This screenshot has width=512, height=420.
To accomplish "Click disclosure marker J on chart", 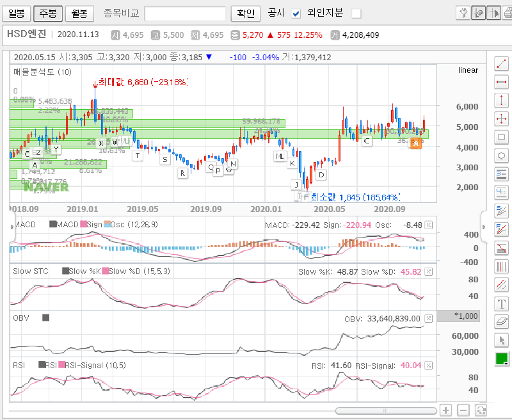I will 296,184.
